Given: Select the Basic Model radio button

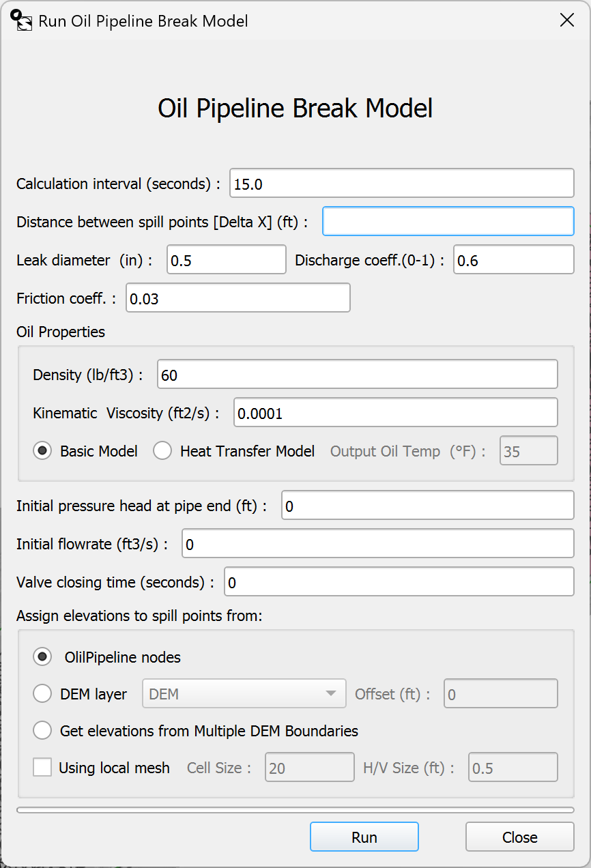Looking at the screenshot, I should pos(42,451).
